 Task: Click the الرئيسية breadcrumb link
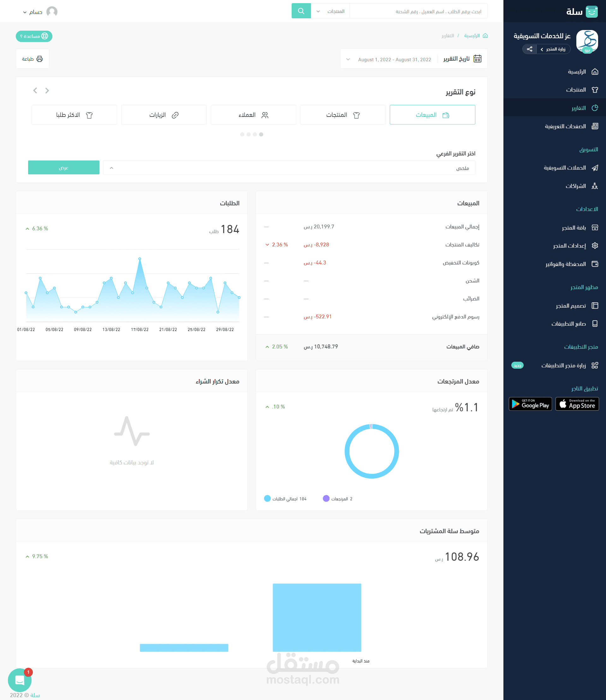(472, 36)
